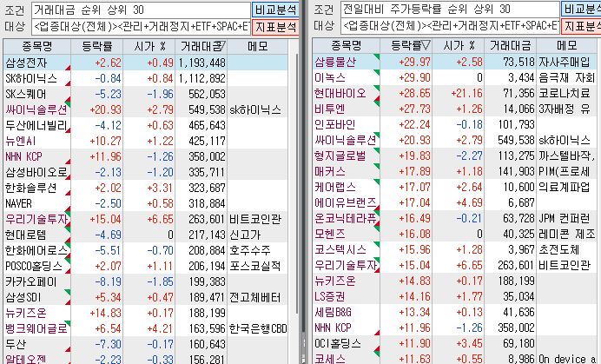Select POSCO홀딩스 stock row
This screenshot has width=601, height=364.
pyautogui.click(x=146, y=266)
